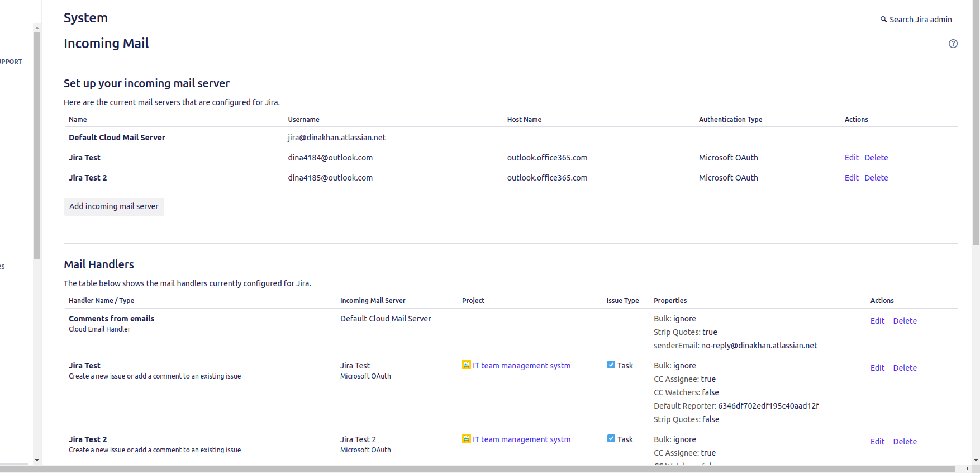Edit the Comments from emails handler

(877, 321)
